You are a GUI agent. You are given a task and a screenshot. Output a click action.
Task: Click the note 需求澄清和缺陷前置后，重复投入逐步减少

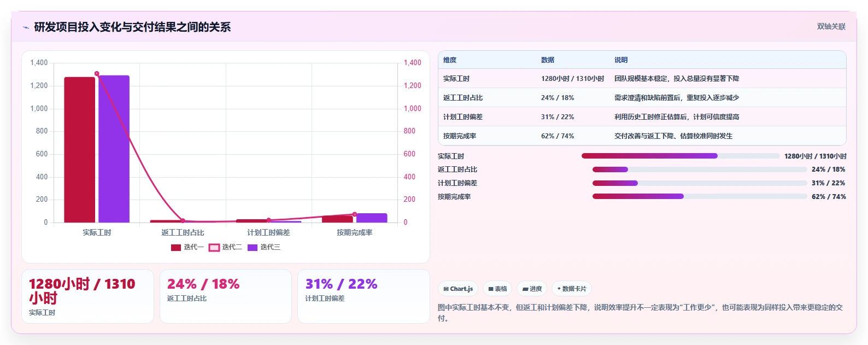coord(677,98)
